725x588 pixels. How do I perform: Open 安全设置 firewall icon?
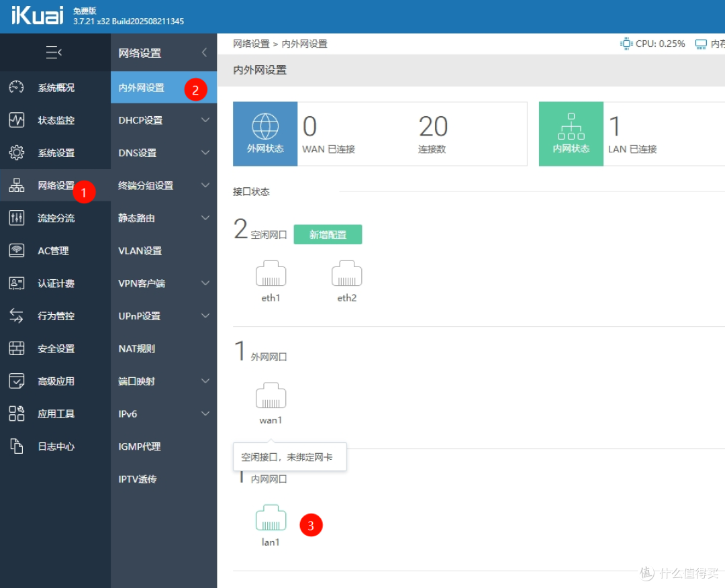pyautogui.click(x=17, y=348)
